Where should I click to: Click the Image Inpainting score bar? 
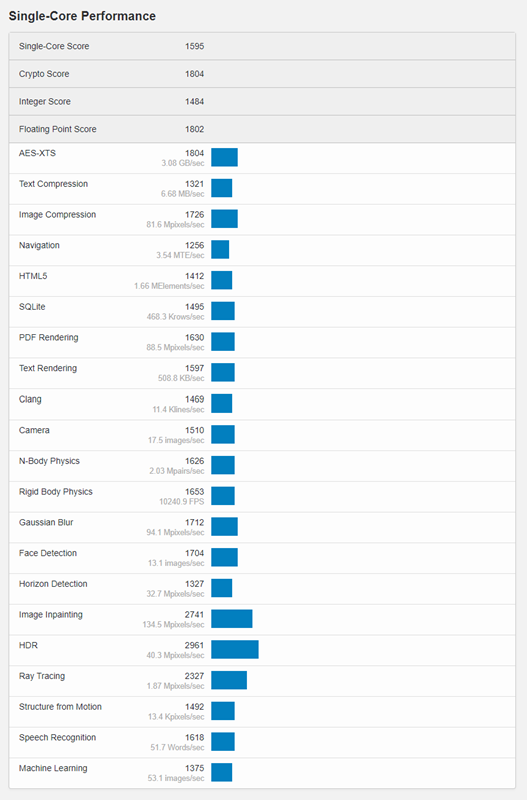tap(232, 619)
